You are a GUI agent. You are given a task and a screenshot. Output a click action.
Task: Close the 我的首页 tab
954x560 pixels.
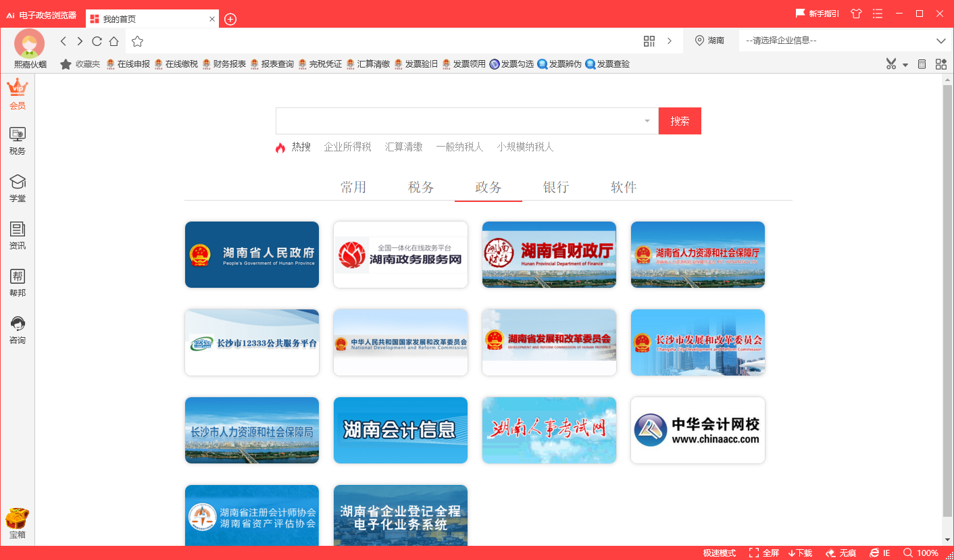pyautogui.click(x=212, y=19)
